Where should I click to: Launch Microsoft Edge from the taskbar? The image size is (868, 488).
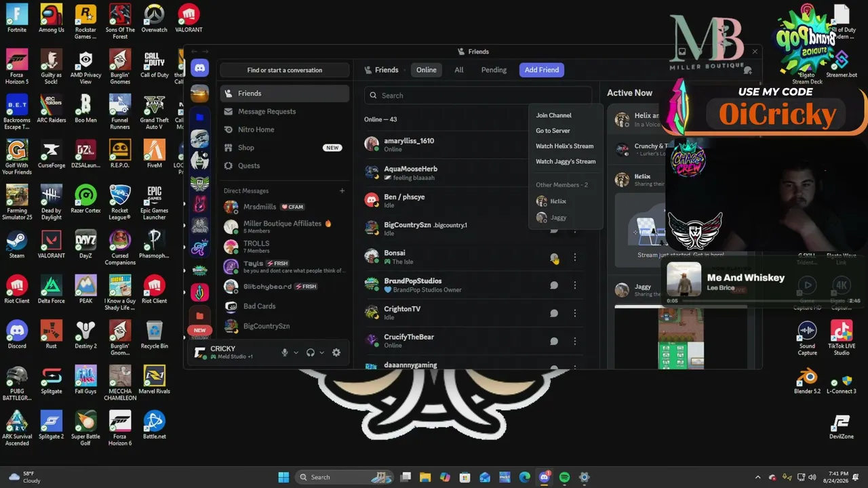(x=525, y=477)
